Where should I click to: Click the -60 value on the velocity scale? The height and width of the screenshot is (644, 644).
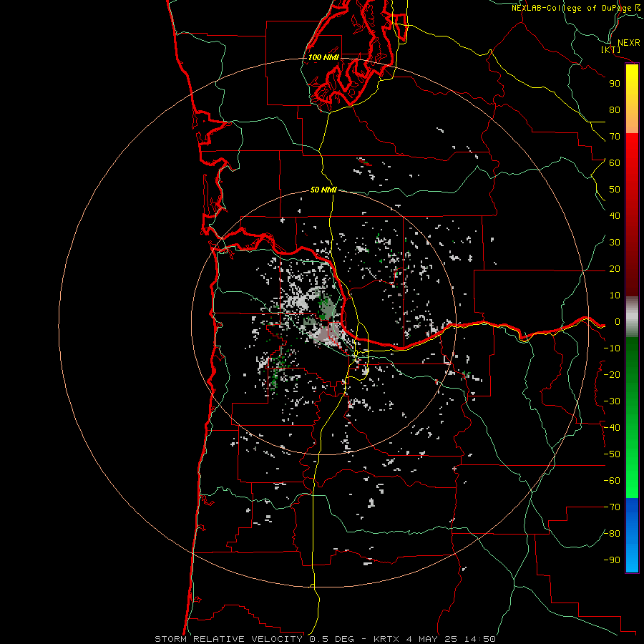(612, 481)
